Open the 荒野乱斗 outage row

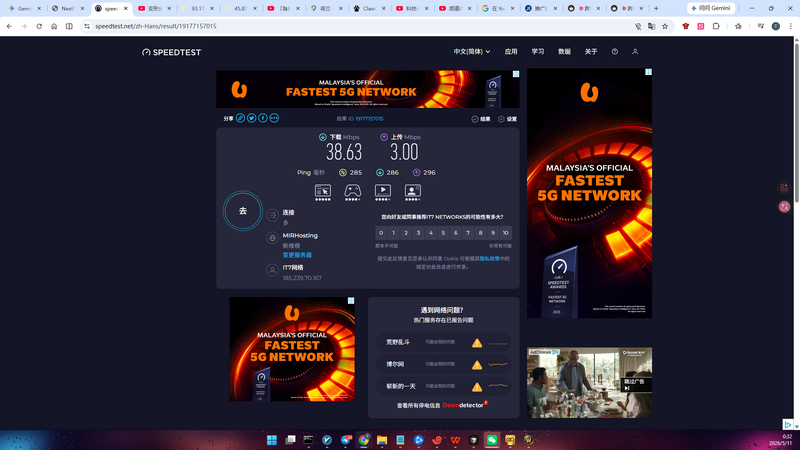443,342
